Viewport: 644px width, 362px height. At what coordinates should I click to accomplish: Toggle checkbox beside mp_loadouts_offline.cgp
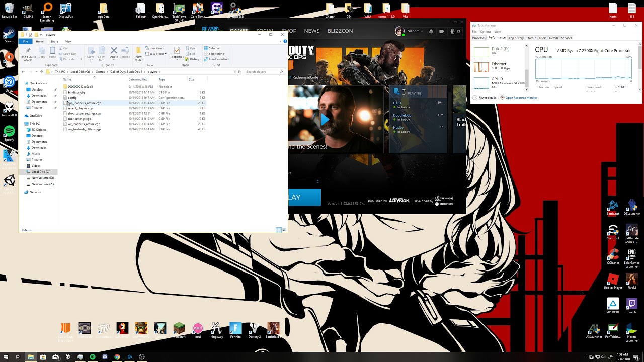coord(65,103)
